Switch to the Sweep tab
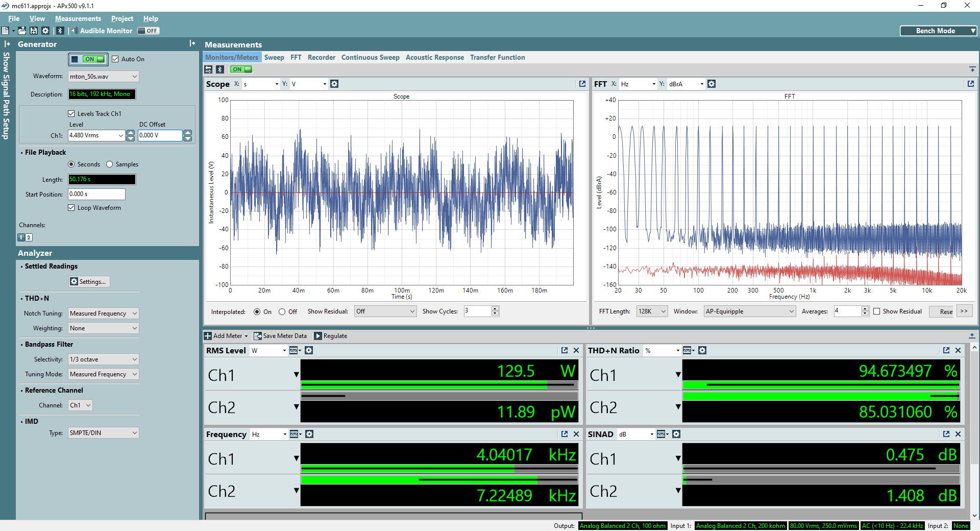The image size is (980, 531). [x=274, y=57]
